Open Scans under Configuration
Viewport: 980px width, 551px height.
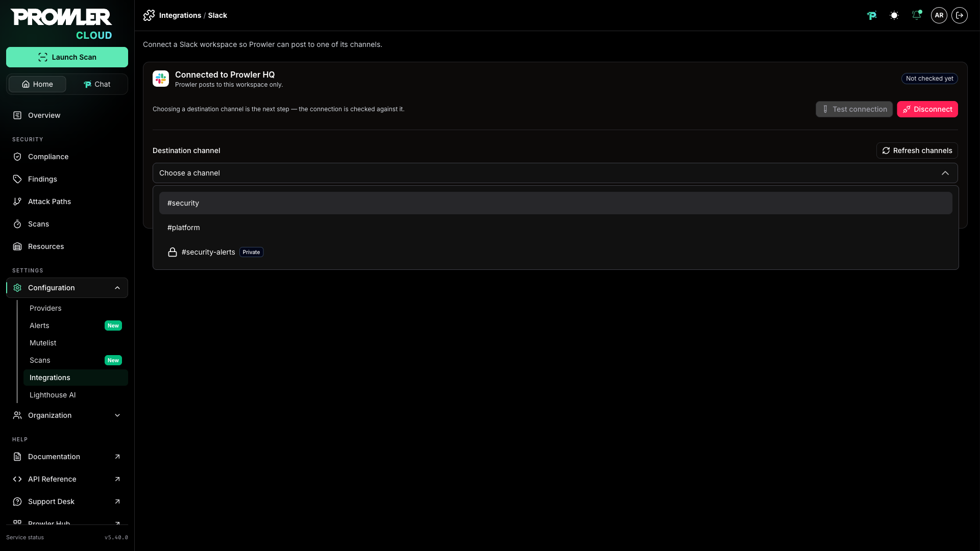click(x=76, y=360)
